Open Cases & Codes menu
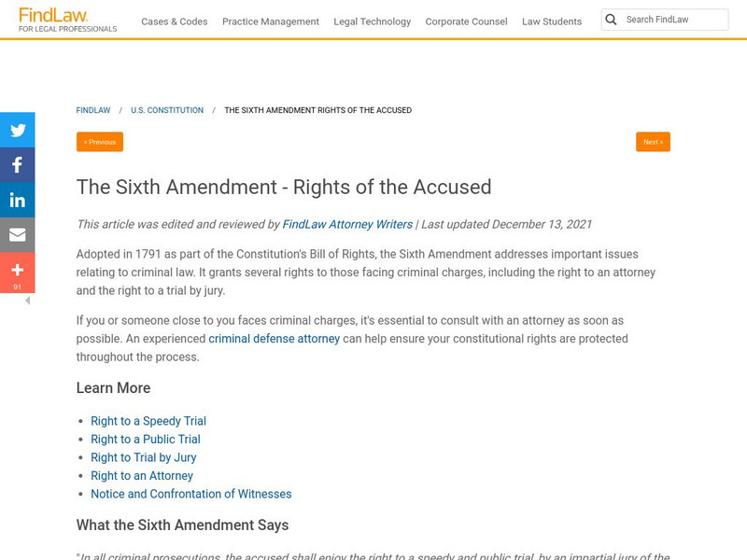 coord(174,21)
